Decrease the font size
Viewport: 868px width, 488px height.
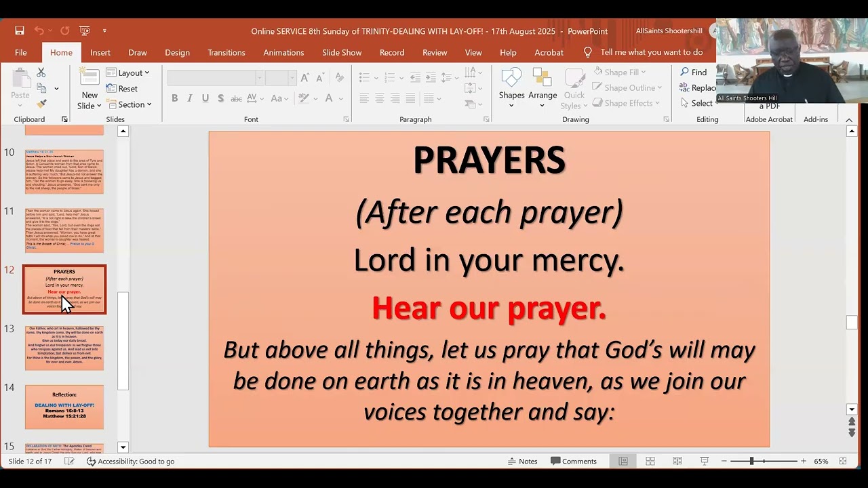coord(321,78)
